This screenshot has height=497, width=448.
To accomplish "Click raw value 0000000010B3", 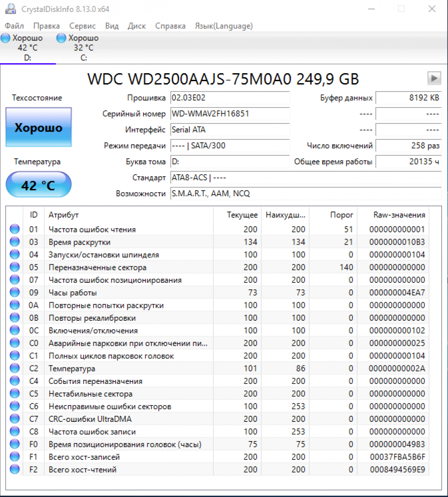I will [x=397, y=242].
